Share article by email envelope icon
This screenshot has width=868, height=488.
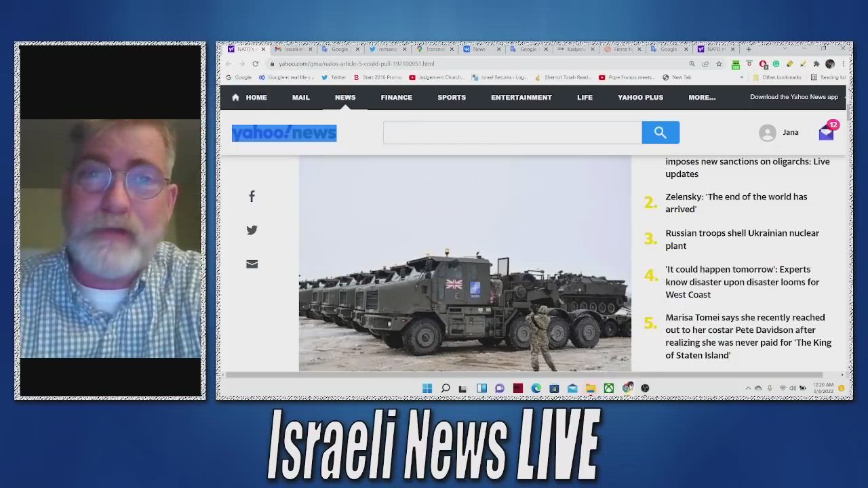(252, 264)
